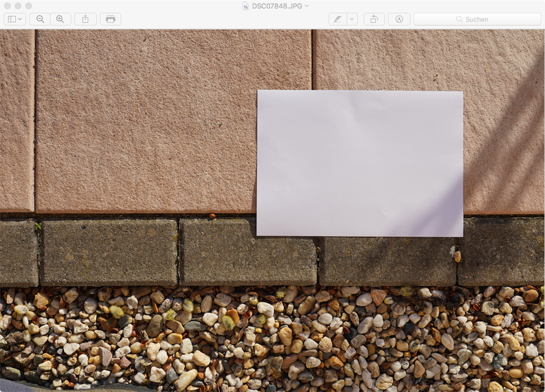This screenshot has width=545, height=392.
Task: Show the Markup toolbar
Action: click(399, 19)
